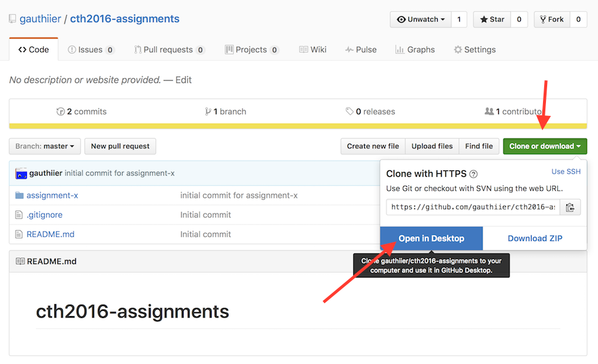The image size is (598, 364).
Task: Star the cth2016-assignments repository
Action: point(492,19)
